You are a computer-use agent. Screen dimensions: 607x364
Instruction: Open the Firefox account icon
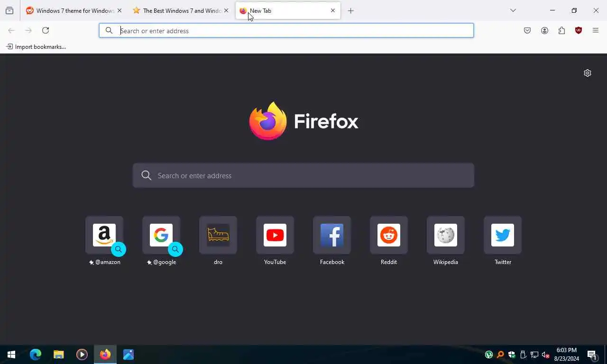(x=544, y=30)
